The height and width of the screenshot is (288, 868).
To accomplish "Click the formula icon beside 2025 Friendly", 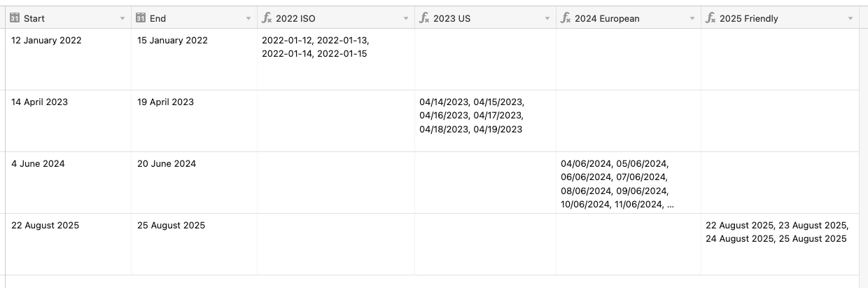I will point(710,18).
